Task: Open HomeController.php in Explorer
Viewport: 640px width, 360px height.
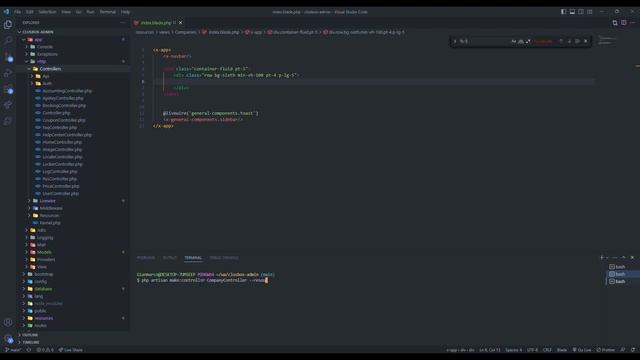Action: click(x=62, y=142)
